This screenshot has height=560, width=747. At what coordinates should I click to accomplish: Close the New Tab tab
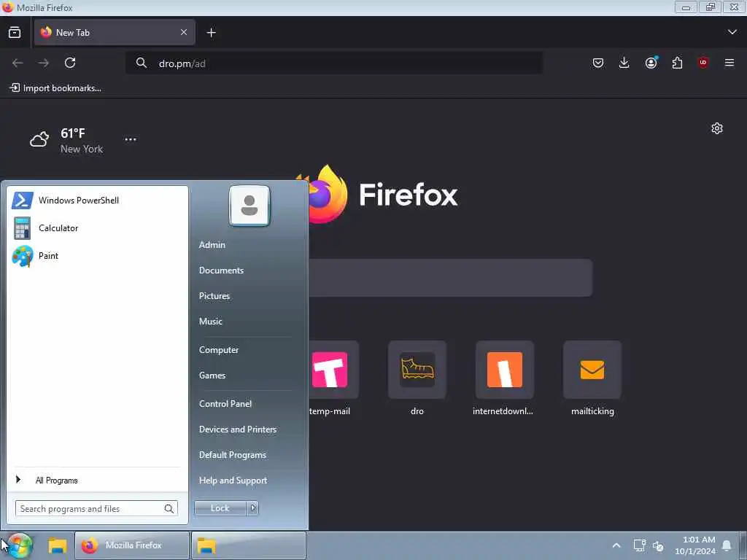(x=184, y=32)
